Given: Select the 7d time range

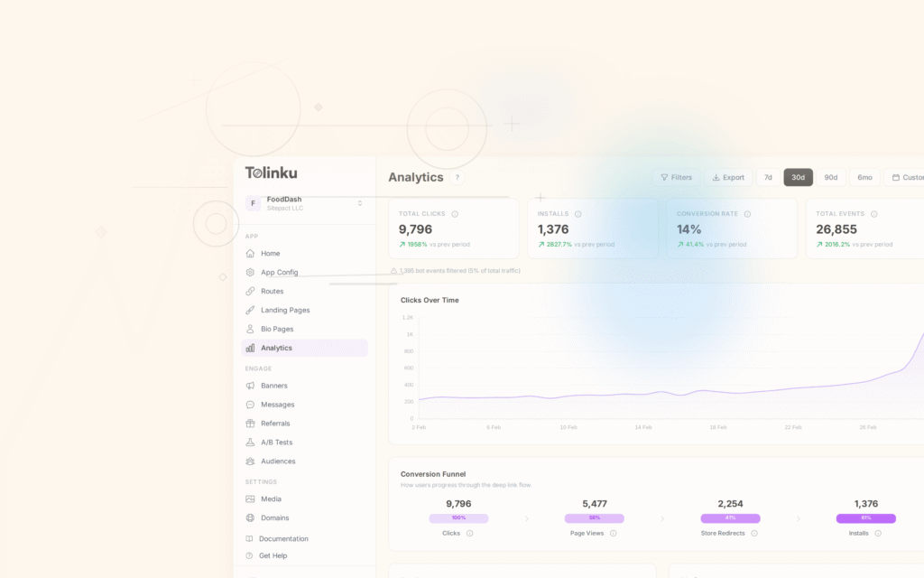Looking at the screenshot, I should [768, 178].
